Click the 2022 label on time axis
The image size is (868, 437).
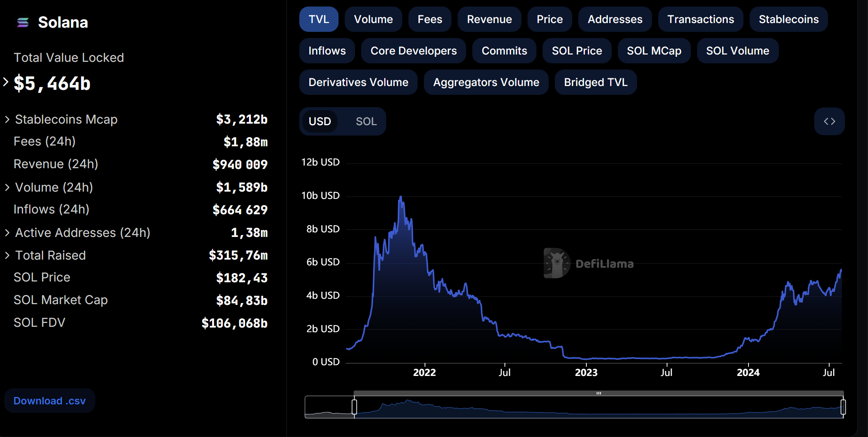tap(425, 372)
